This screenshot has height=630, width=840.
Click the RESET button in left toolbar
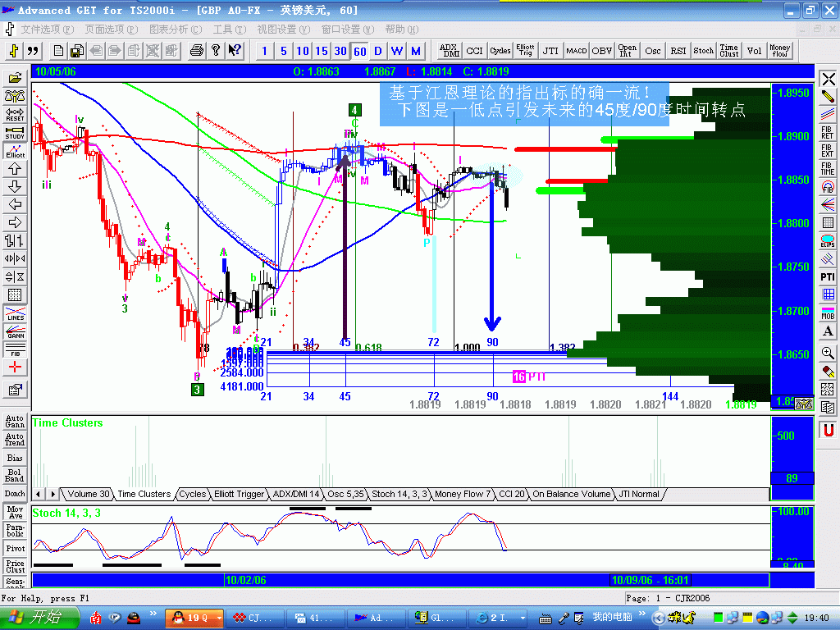click(15, 114)
